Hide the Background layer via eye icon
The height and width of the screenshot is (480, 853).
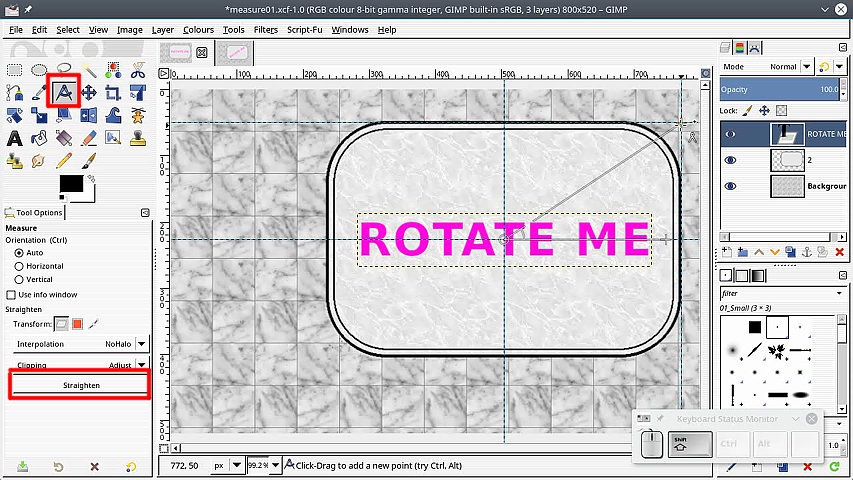[730, 186]
